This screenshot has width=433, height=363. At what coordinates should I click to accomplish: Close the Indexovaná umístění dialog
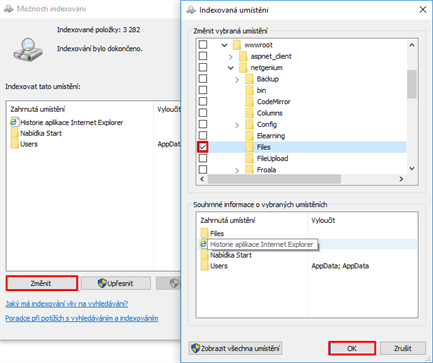pos(423,10)
